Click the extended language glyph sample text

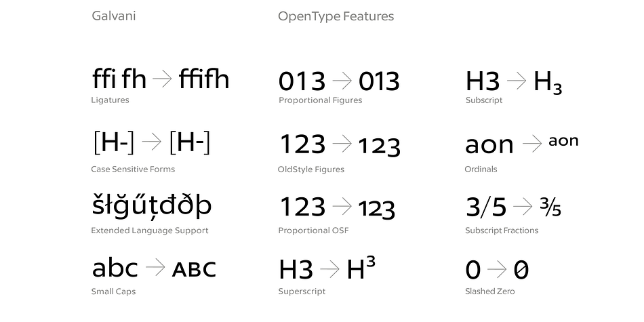(152, 204)
